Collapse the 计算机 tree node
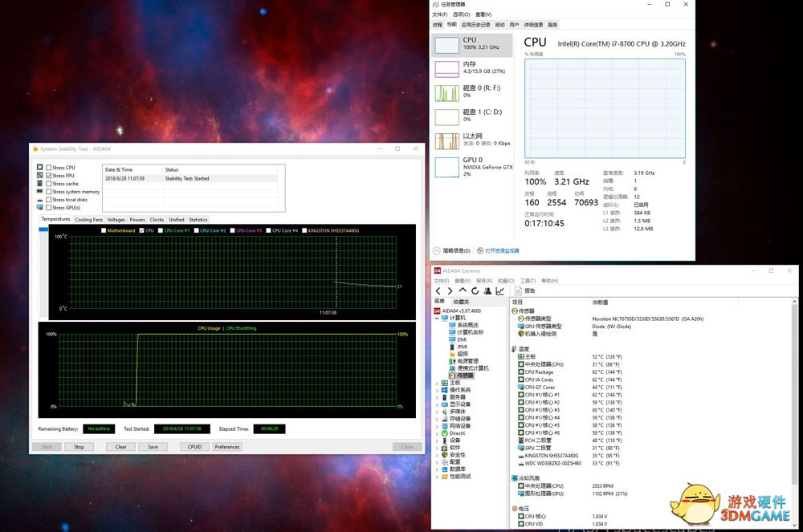This screenshot has height=532, width=803. [437, 318]
